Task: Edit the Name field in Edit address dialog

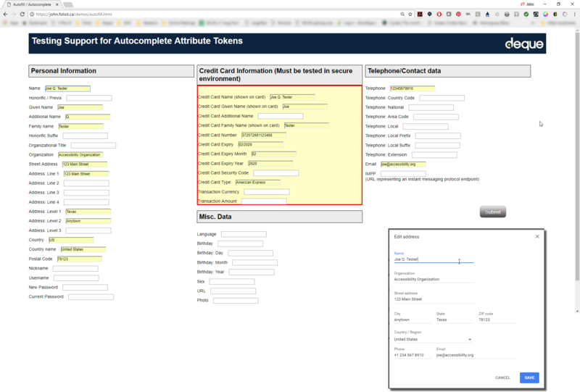Action: click(x=434, y=259)
